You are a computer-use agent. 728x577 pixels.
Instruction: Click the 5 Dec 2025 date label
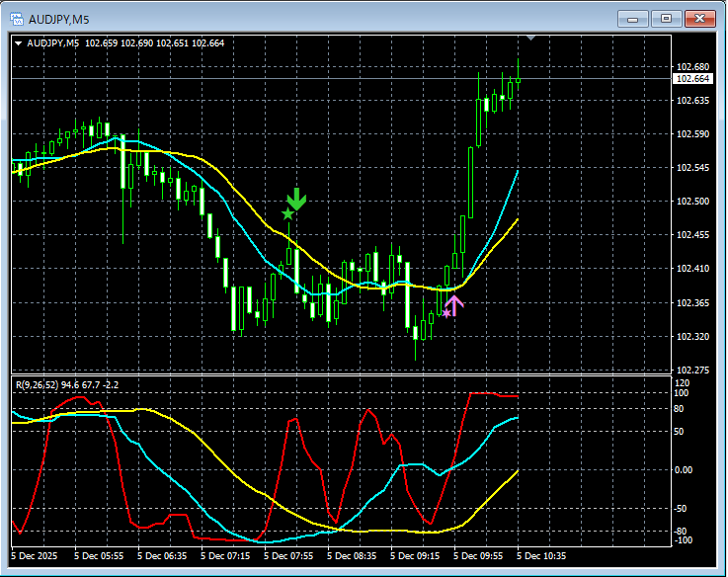[36, 556]
